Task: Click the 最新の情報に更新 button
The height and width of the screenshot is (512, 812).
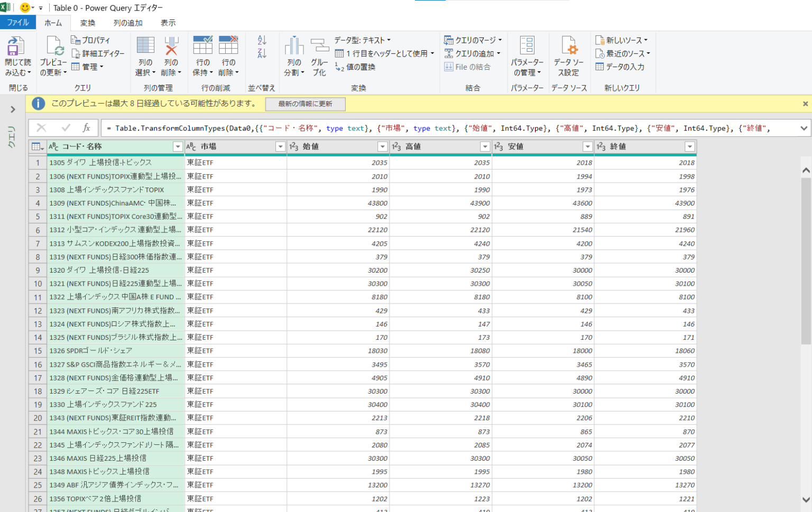Action: tap(305, 104)
